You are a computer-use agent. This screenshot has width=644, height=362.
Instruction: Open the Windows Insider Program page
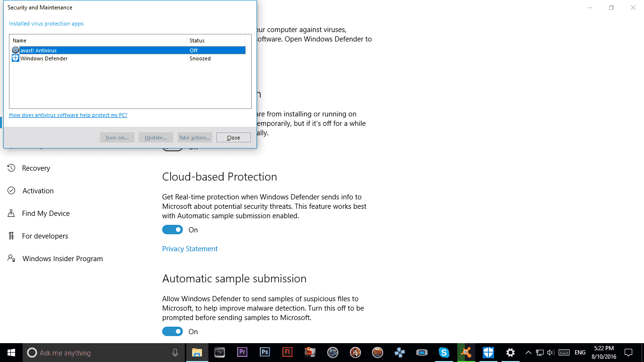click(x=62, y=259)
